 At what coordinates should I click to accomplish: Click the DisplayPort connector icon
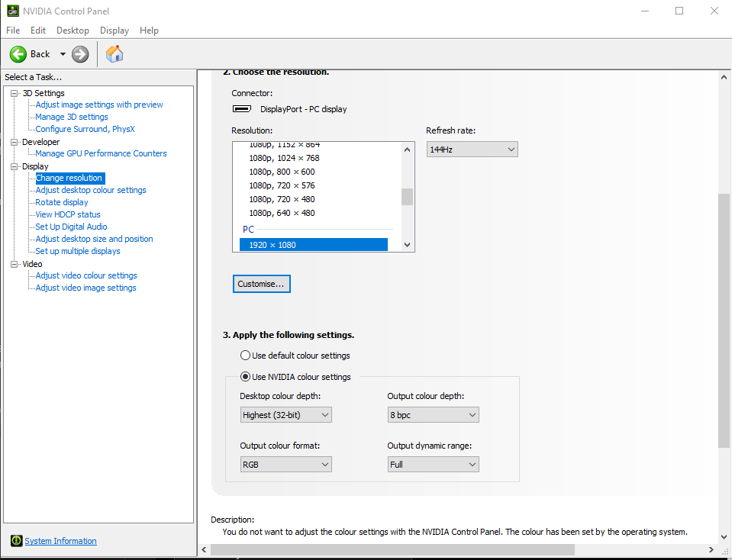242,109
